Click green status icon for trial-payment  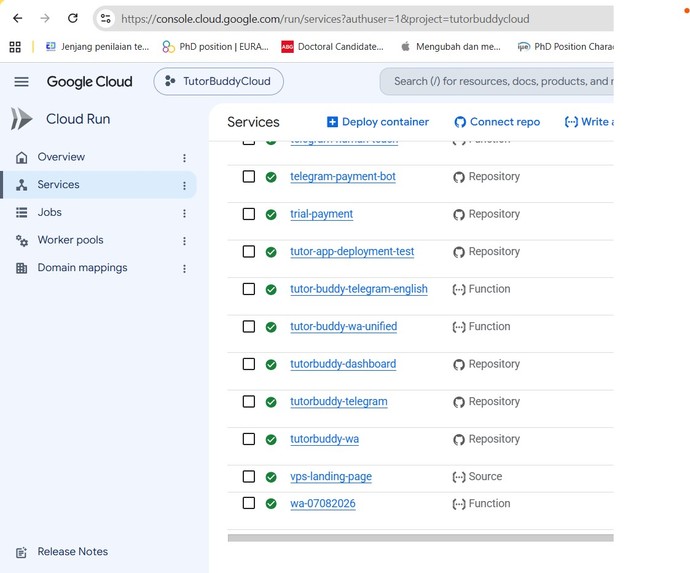271,214
